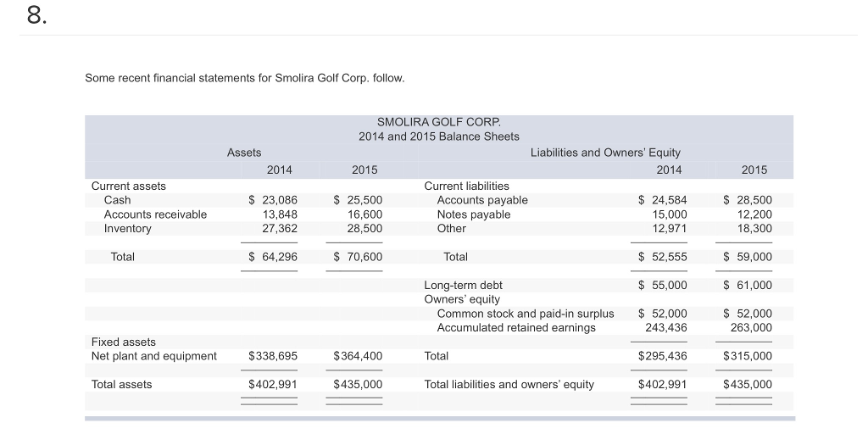
Task: Click the Fixed assets label
Action: pos(124,342)
